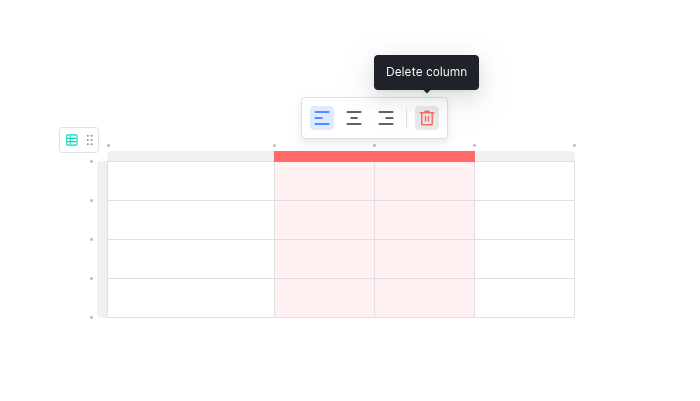Click the first-row cell of the third column
Viewport: 700px width, 401px height.
pyautogui.click(x=424, y=181)
